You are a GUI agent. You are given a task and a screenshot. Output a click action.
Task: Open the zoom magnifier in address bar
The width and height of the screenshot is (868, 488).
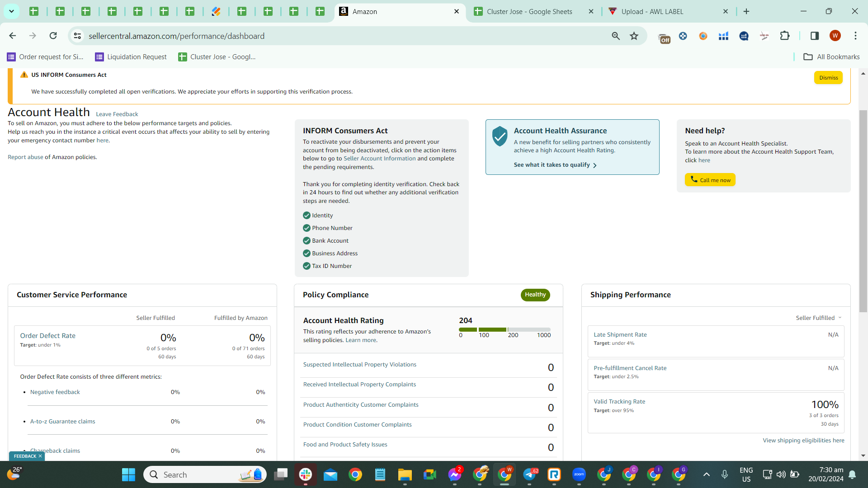pos(616,36)
